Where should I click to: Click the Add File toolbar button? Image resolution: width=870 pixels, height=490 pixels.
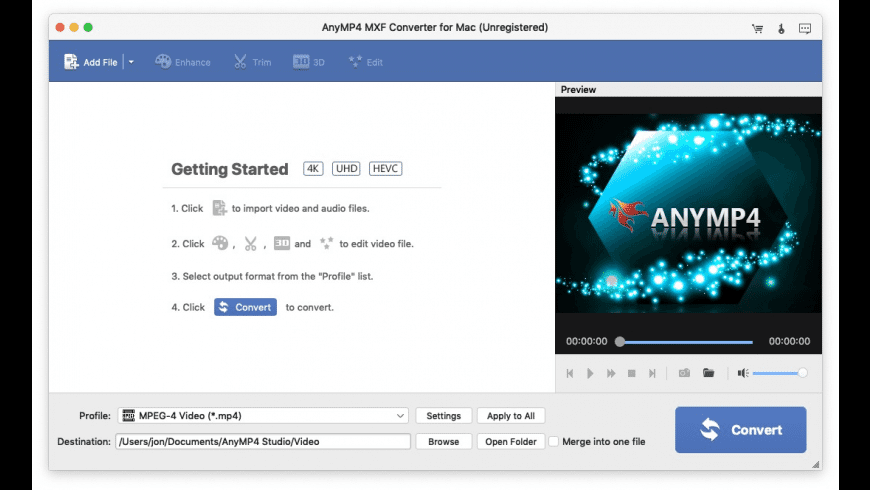pos(91,62)
